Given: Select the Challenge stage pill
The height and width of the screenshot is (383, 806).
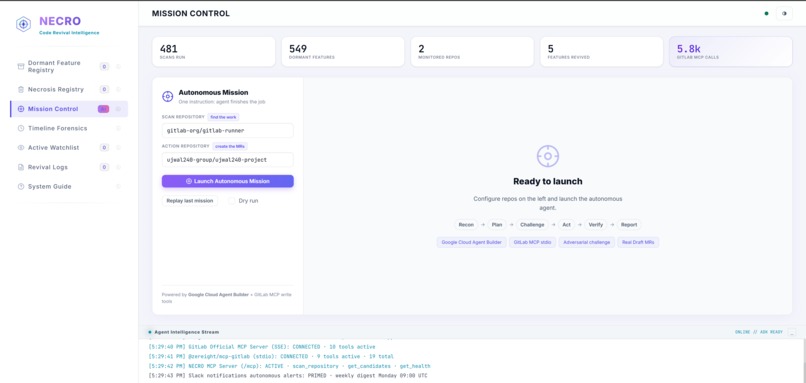Looking at the screenshot, I should coord(532,225).
